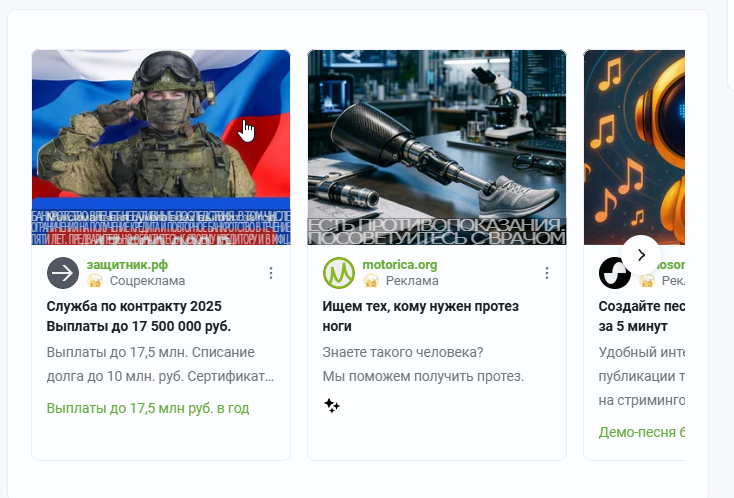Image resolution: width=734 pixels, height=498 pixels.
Task: Click the green Motorica logo icon
Action: click(x=338, y=273)
